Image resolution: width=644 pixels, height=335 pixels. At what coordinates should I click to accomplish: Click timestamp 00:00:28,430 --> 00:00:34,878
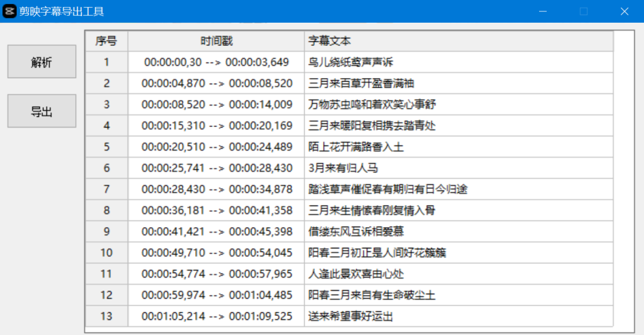(x=217, y=190)
